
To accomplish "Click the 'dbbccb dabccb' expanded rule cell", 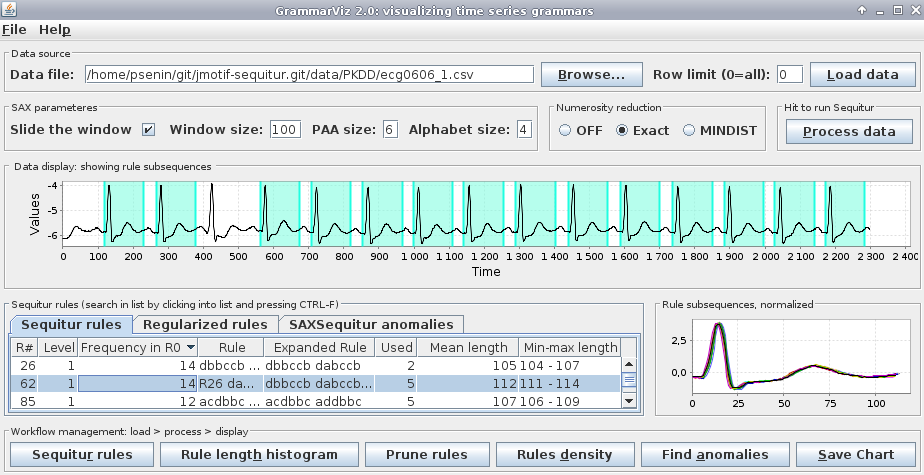I will [319, 365].
